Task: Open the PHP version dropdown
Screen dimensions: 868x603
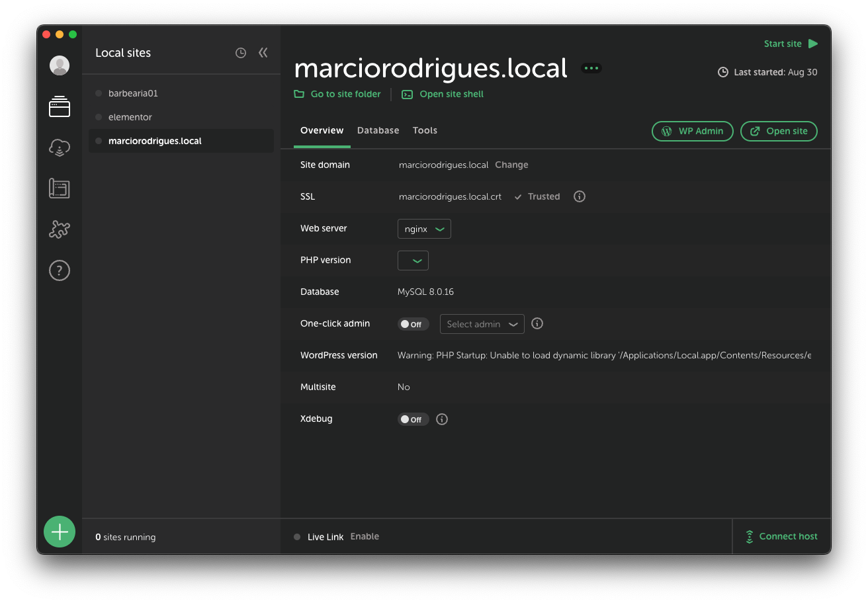Action: coord(413,260)
